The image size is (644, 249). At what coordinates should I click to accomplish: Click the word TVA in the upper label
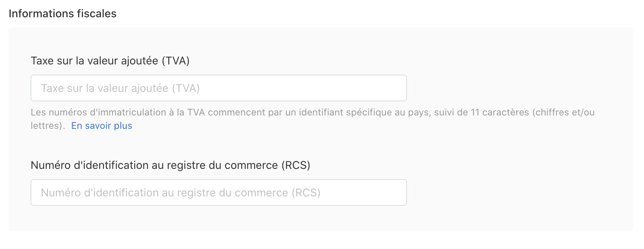tap(176, 61)
